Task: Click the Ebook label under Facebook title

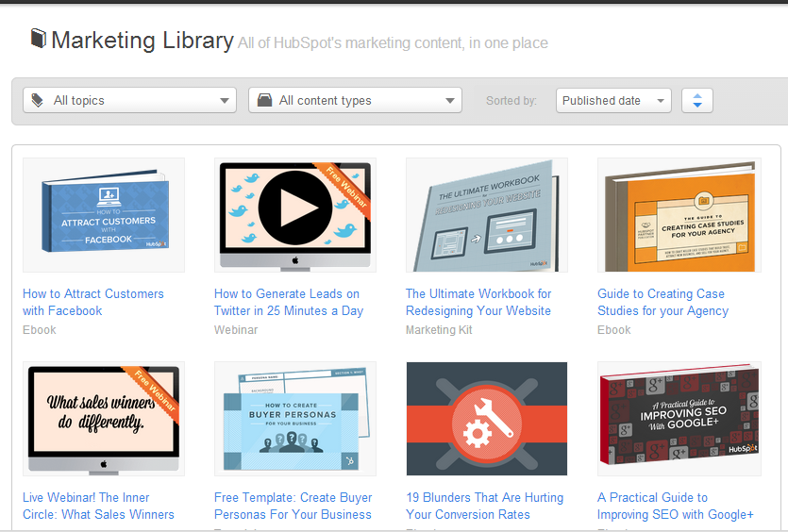Action: [40, 330]
